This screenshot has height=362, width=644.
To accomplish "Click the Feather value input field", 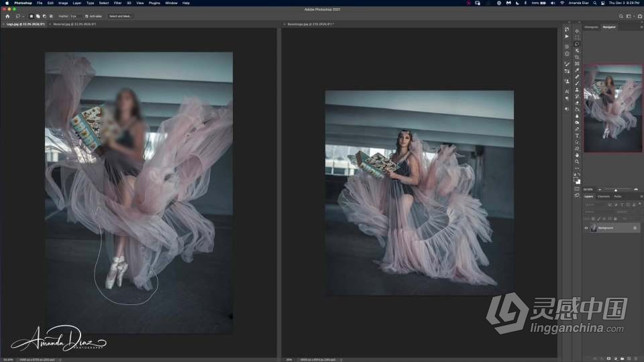I will 74,16.
